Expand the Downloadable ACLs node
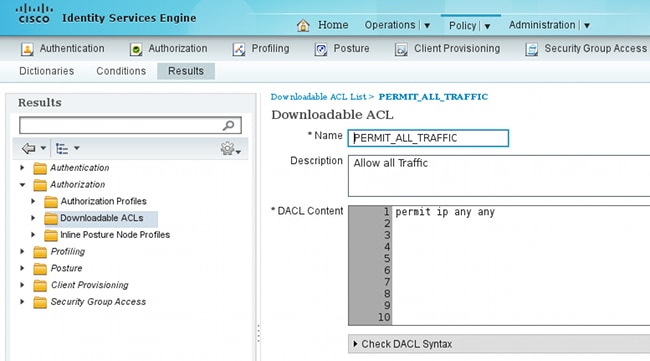Viewport: 650px width, 361px height. [x=33, y=218]
